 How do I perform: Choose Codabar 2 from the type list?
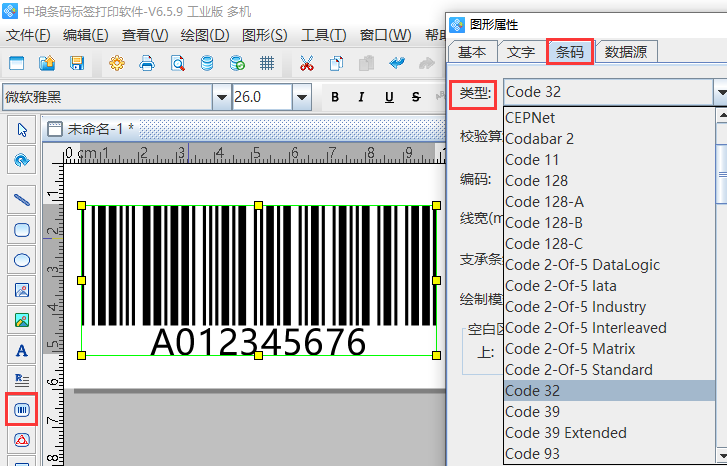pyautogui.click(x=610, y=139)
